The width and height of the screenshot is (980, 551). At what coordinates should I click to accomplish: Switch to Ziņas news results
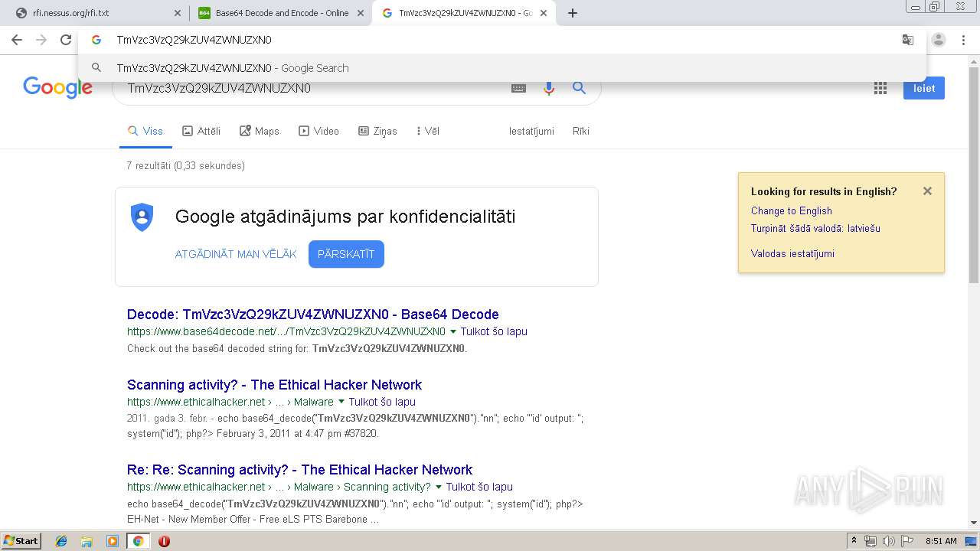pos(377,131)
